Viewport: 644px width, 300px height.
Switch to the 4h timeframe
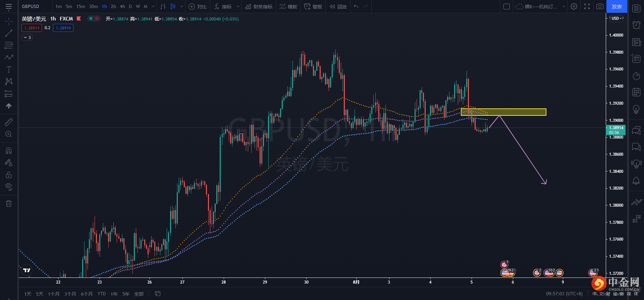pyautogui.click(x=122, y=6)
